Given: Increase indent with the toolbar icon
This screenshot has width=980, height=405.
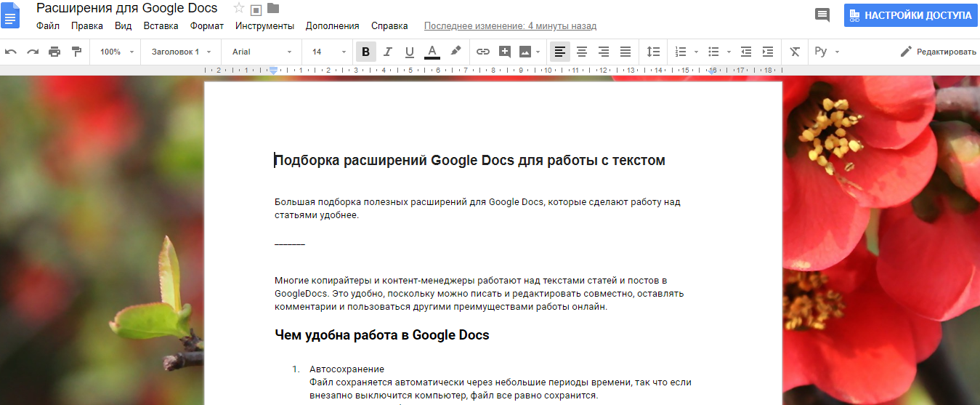Looking at the screenshot, I should pos(768,52).
